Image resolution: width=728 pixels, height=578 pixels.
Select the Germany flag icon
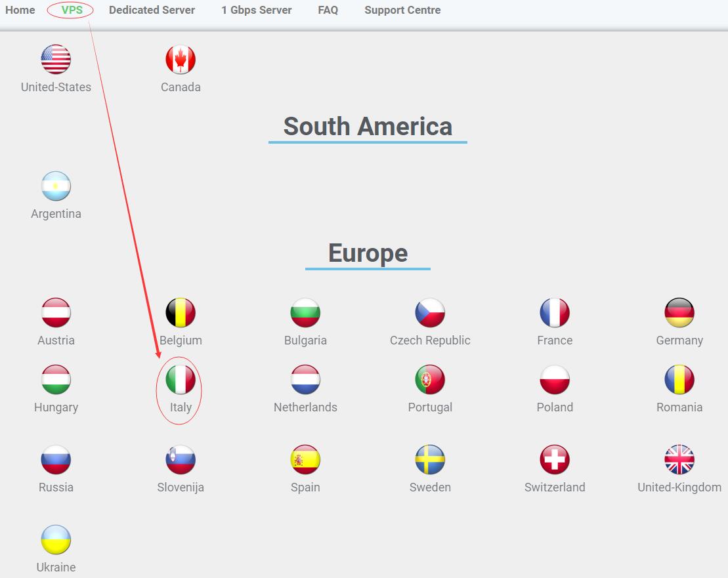click(679, 313)
